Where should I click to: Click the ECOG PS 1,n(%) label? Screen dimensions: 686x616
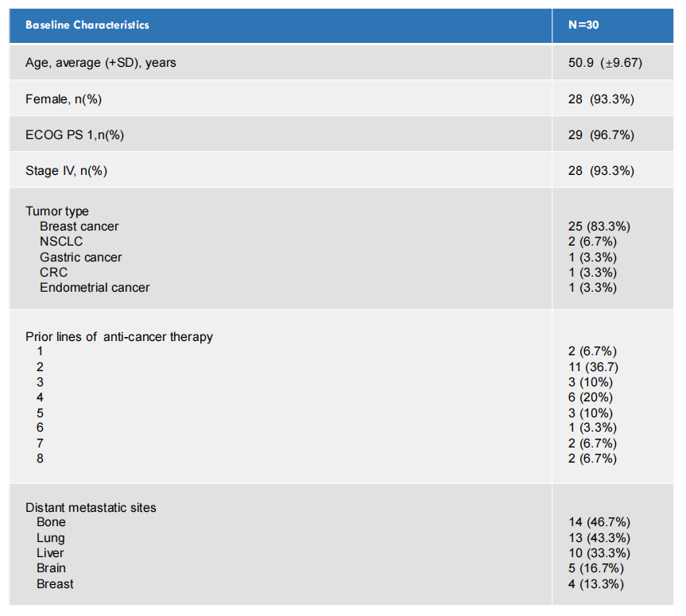coord(75,134)
